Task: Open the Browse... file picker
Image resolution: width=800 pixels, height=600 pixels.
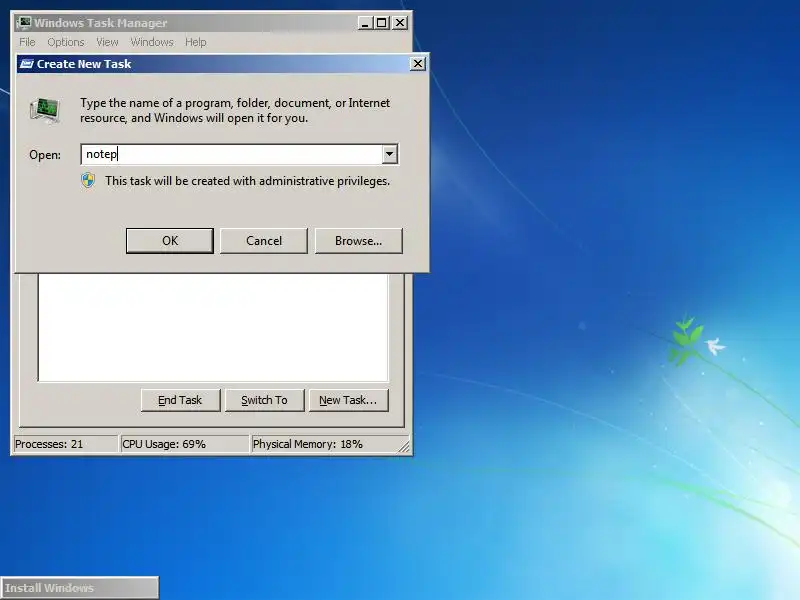Action: 359,240
